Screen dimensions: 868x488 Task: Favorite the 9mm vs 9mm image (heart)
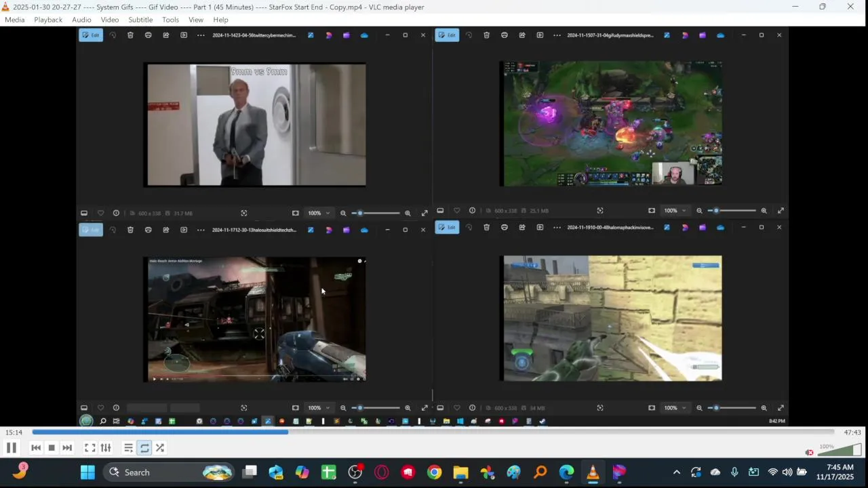[100, 213]
